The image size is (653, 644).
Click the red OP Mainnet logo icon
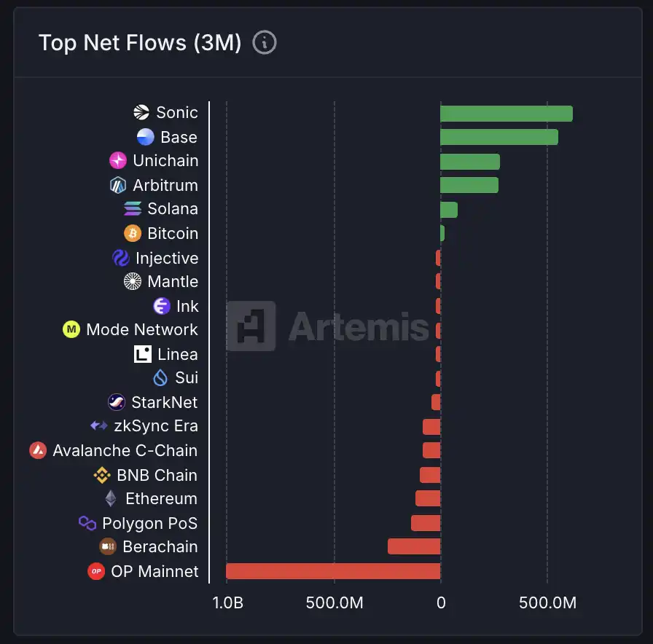[96, 571]
